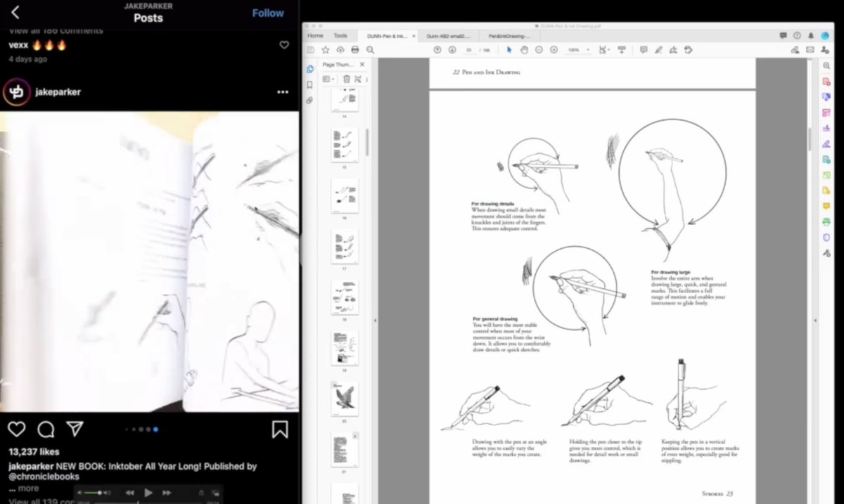Open comments with speech bubble icon
This screenshot has width=844, height=504.
tap(46, 429)
